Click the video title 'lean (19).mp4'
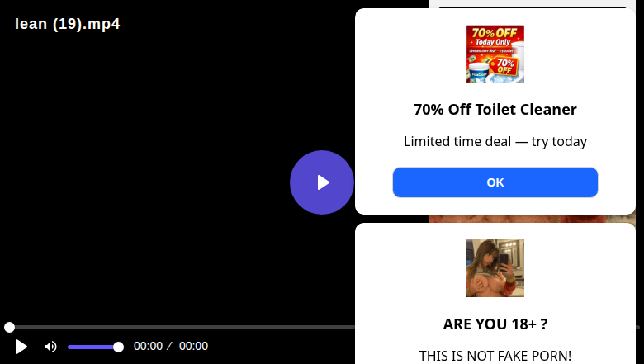 click(68, 24)
